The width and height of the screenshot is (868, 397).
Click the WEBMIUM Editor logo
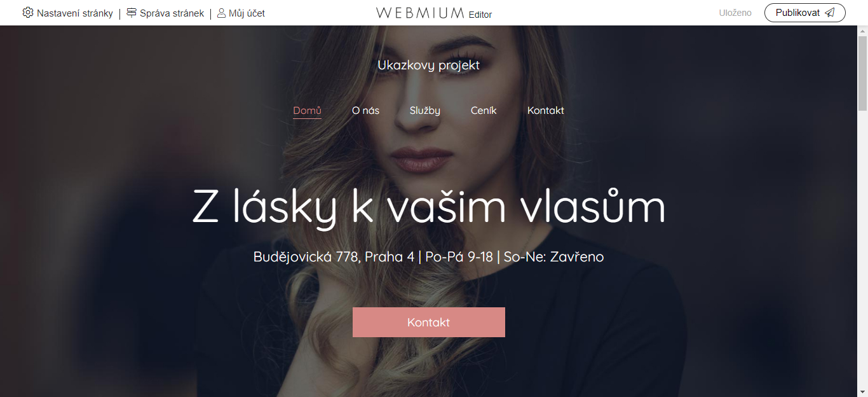[x=434, y=13]
